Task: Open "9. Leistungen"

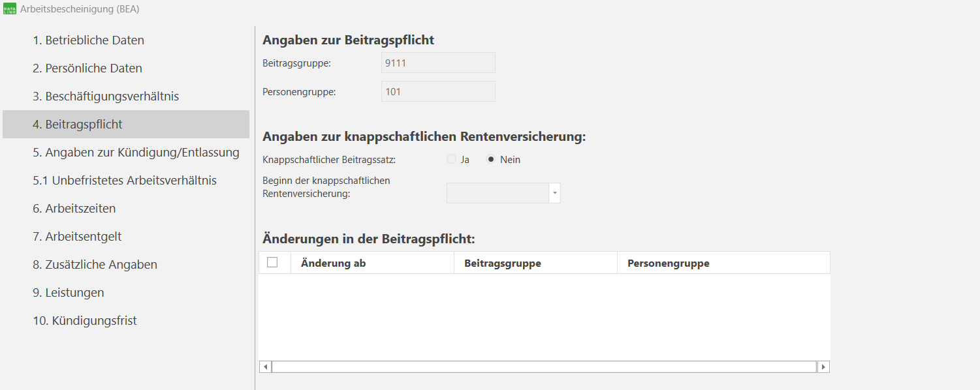Action: (x=67, y=292)
